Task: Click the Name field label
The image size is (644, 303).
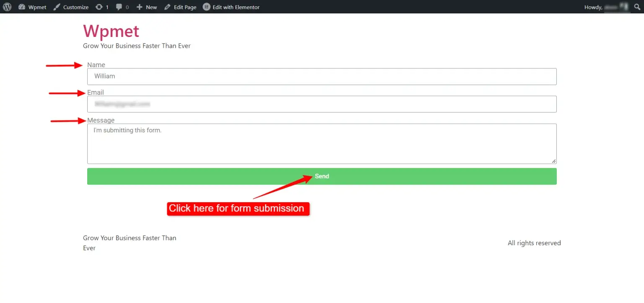Action: [96, 65]
